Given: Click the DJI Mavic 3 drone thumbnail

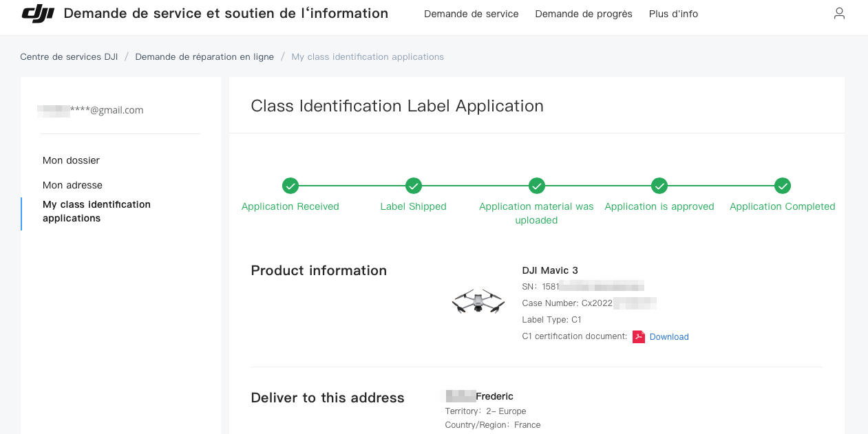Looking at the screenshot, I should (x=478, y=301).
